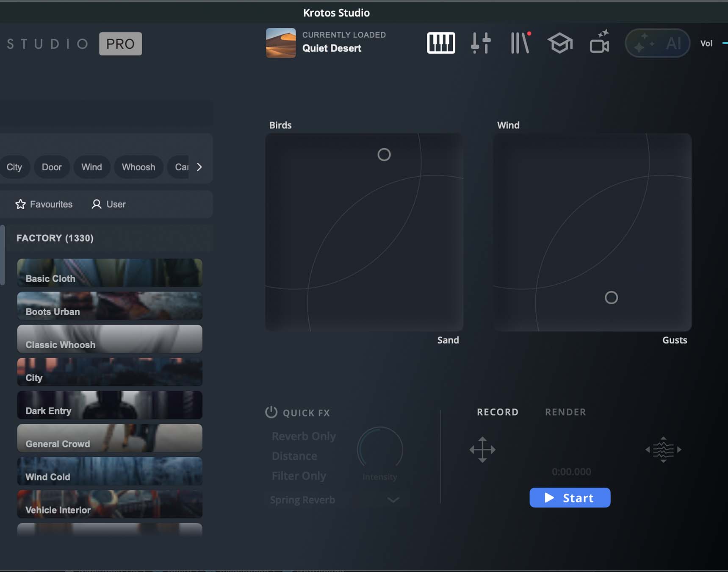The height and width of the screenshot is (572, 728).
Task: Click the waveform arrows icon
Action: 663,450
